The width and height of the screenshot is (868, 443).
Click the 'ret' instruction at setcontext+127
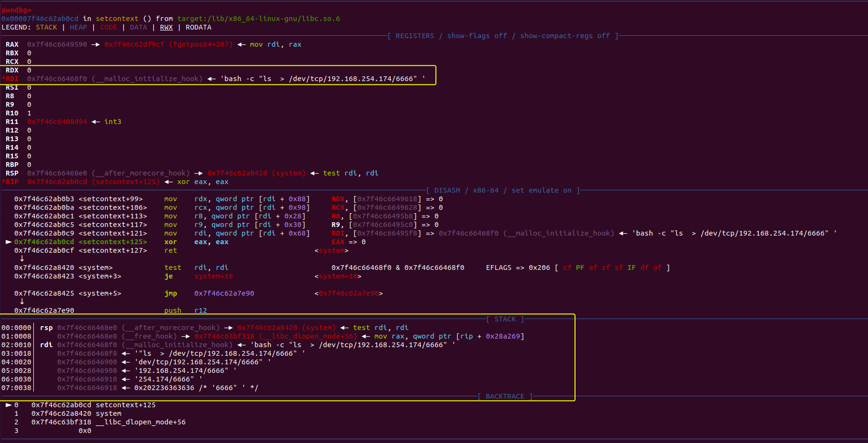pyautogui.click(x=171, y=250)
